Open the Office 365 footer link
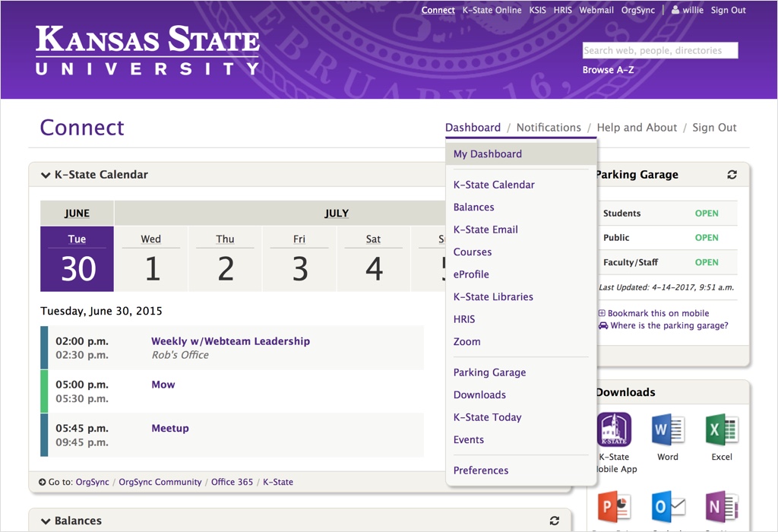The height and width of the screenshot is (532, 778). [x=233, y=482]
